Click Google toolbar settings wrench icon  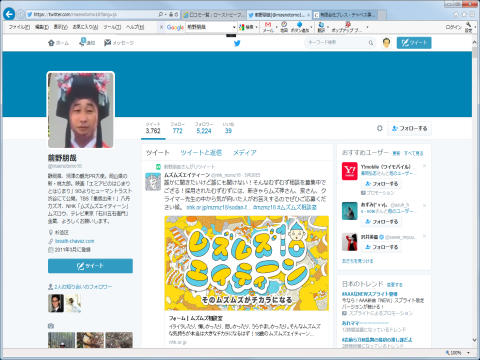coord(469,27)
